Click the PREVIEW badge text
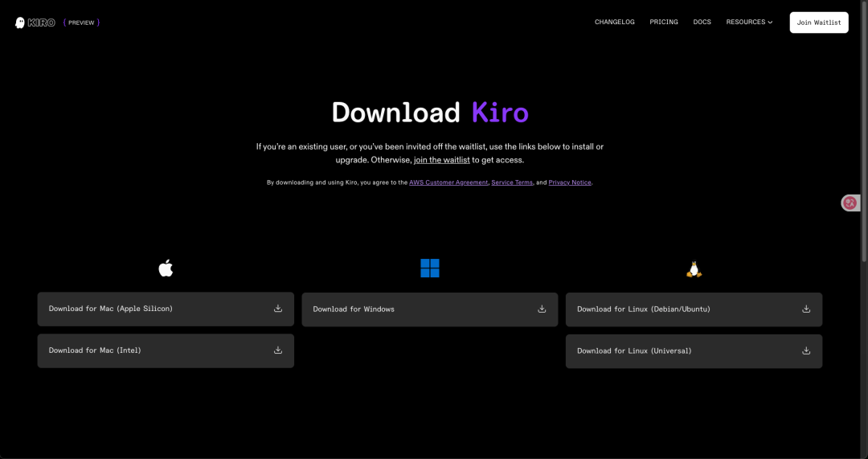The height and width of the screenshot is (459, 868). click(81, 23)
